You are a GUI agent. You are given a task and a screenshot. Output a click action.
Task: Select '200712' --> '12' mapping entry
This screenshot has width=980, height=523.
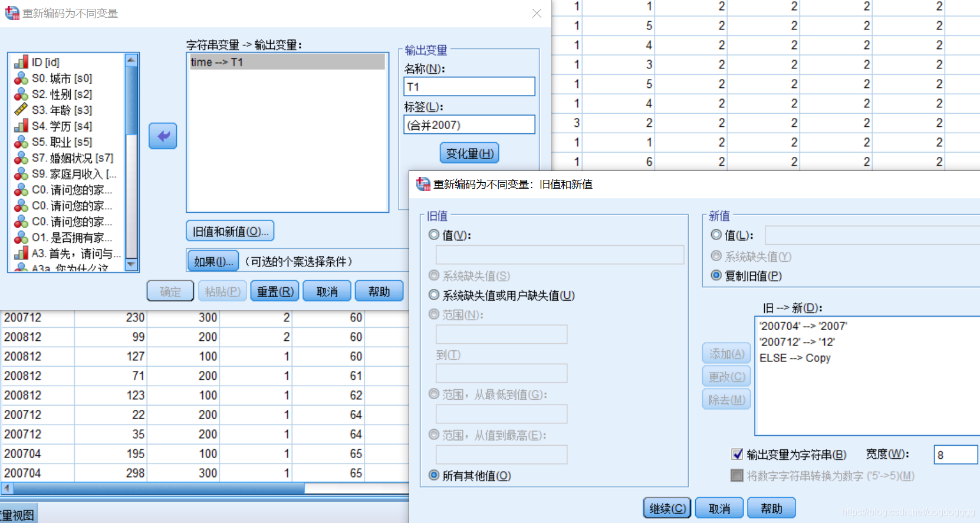point(797,342)
